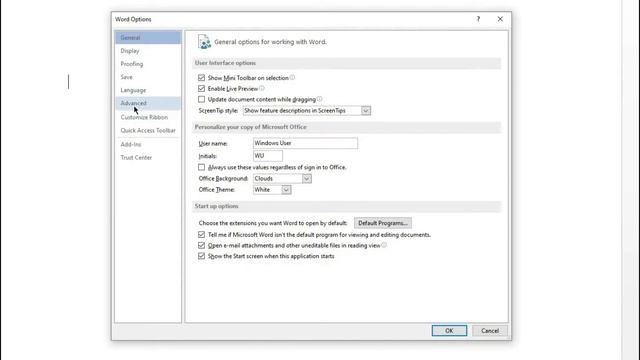Uncheck Show the Start screen option
The image size is (640, 360).
coord(201,256)
